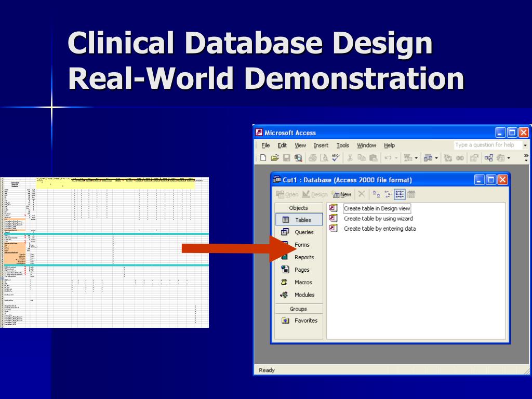Click the Microsoft Script Editor icon
532x399 pixels.
click(460, 158)
